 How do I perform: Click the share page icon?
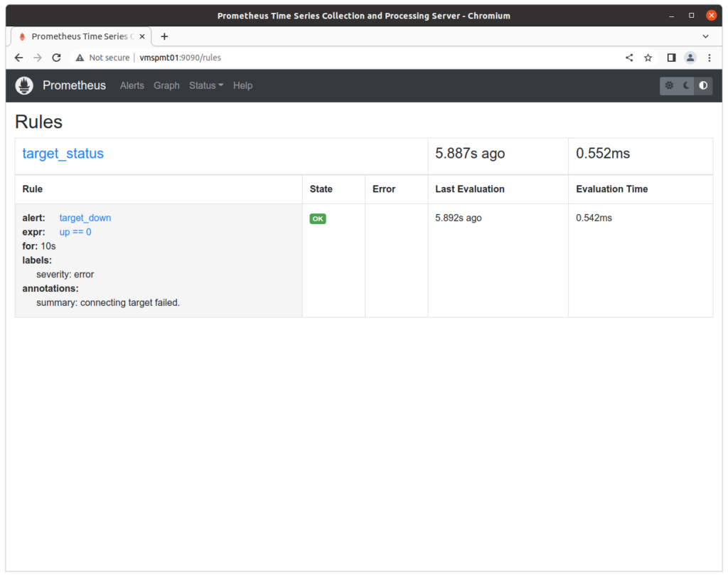coord(629,58)
